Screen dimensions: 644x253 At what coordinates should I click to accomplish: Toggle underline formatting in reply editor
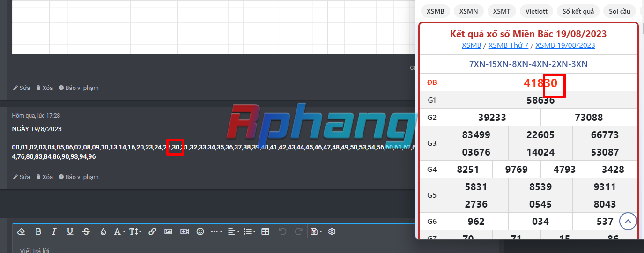coord(70,231)
